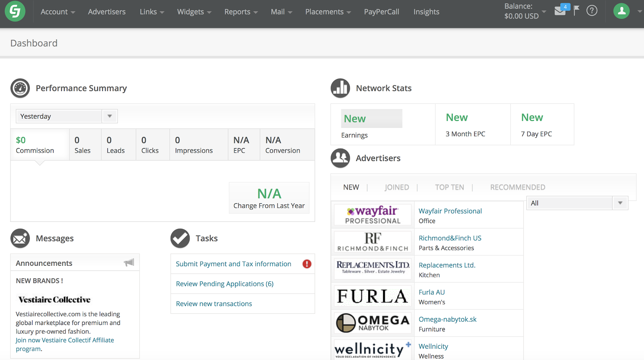Select the Conversion metric tab
Viewport: 644px width, 360px height.
[287, 145]
